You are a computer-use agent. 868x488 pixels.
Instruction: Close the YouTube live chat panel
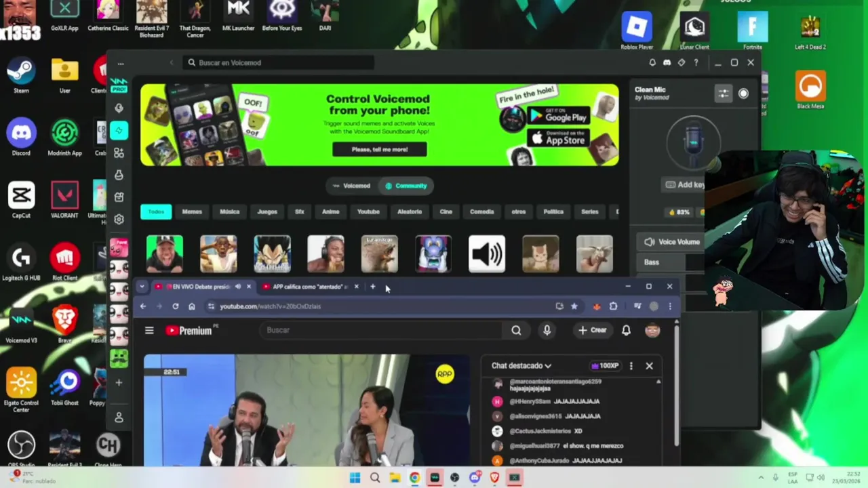[x=649, y=366]
